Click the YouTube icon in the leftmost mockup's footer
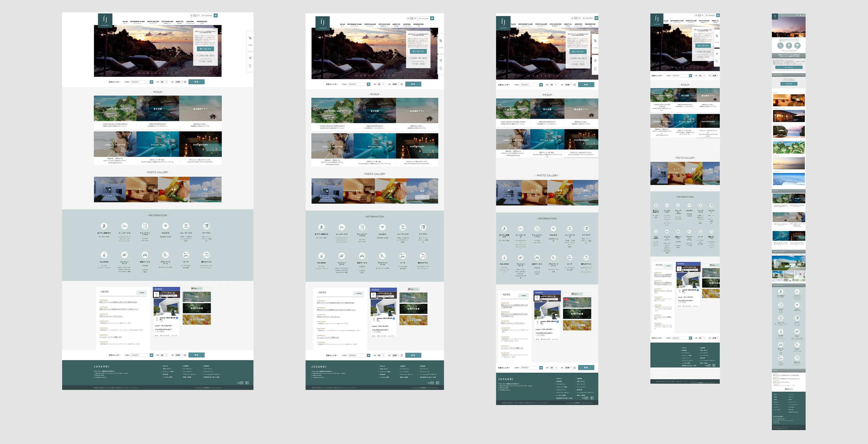 tap(240, 383)
